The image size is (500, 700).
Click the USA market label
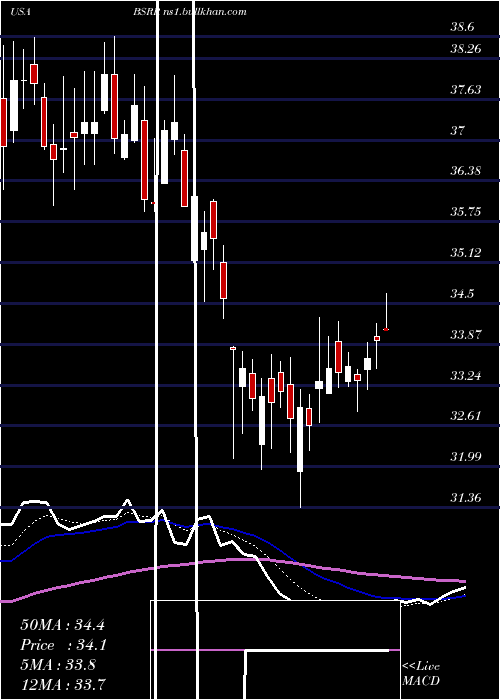[21, 12]
